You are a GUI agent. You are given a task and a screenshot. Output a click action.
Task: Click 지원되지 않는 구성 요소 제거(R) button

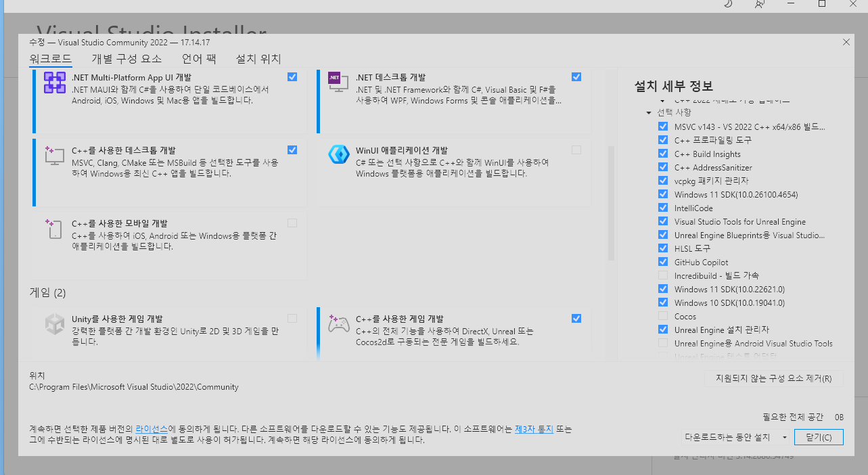(x=773, y=378)
